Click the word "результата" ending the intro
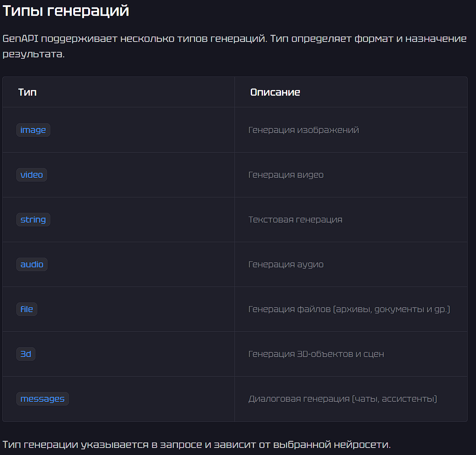 coord(33,54)
